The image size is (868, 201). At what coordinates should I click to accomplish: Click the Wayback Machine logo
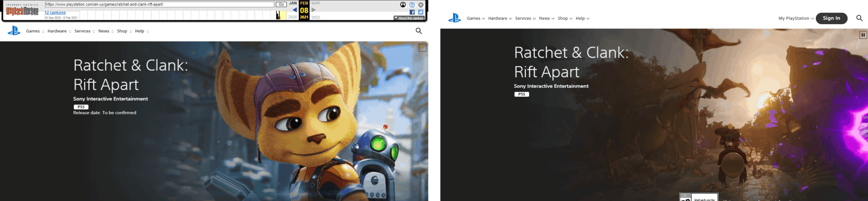(x=22, y=11)
